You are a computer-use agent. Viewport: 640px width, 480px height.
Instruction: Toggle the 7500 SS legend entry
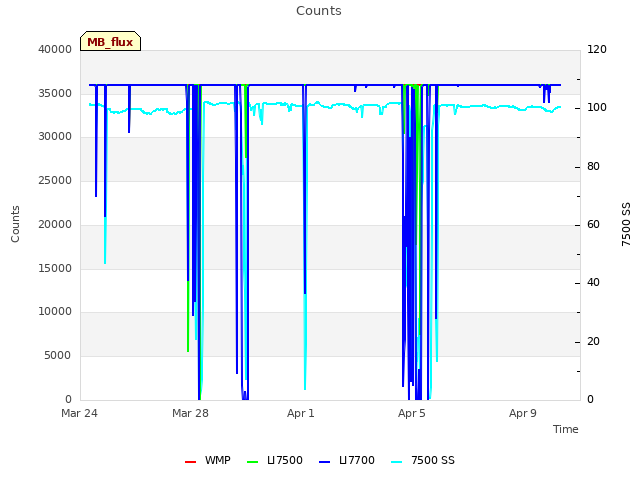(422, 460)
